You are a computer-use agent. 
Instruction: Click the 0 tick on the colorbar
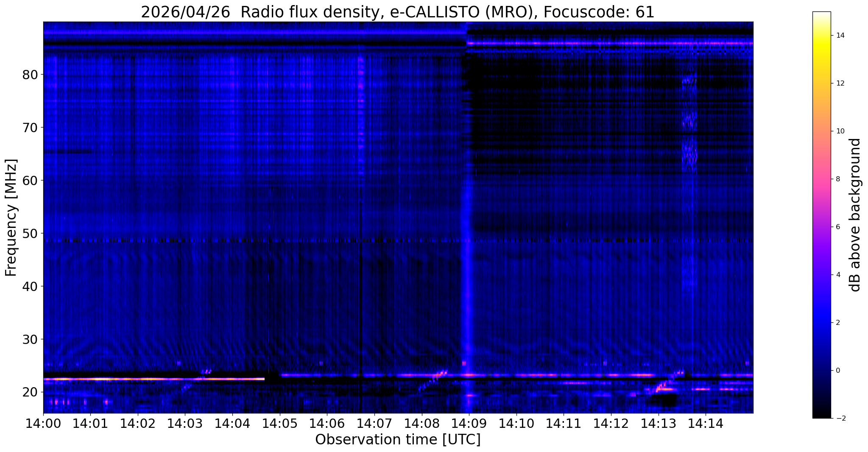[837, 370]
